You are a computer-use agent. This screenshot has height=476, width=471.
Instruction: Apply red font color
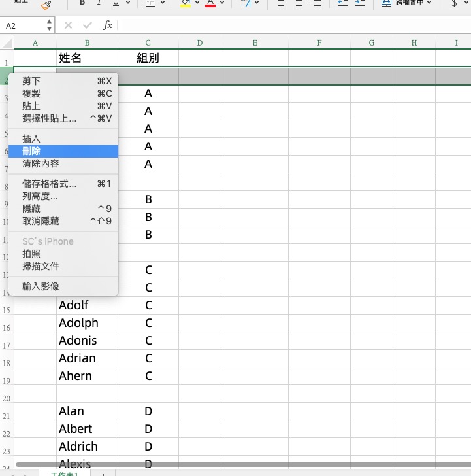[x=210, y=4]
